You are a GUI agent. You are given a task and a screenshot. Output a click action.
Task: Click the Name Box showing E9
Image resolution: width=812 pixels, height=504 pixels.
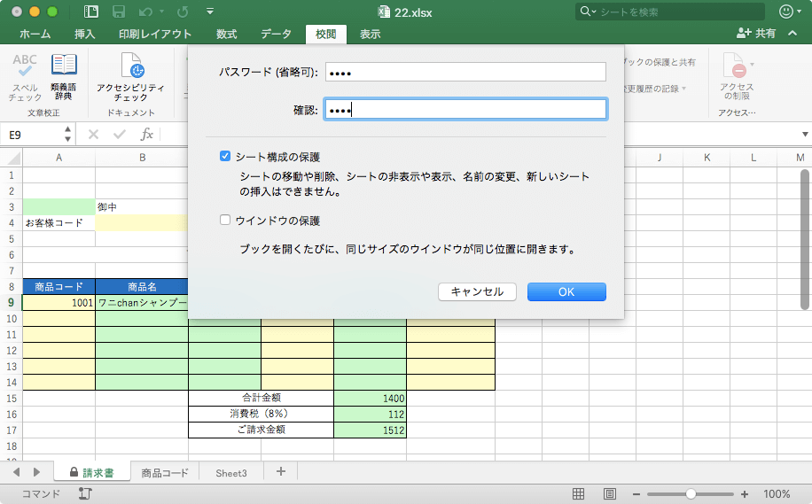point(33,135)
